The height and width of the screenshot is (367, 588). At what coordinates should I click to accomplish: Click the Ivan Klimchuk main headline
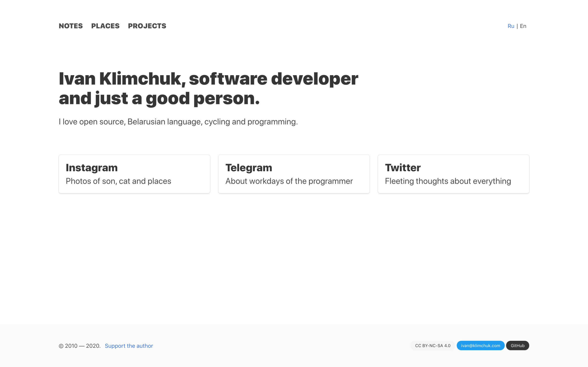(x=208, y=88)
